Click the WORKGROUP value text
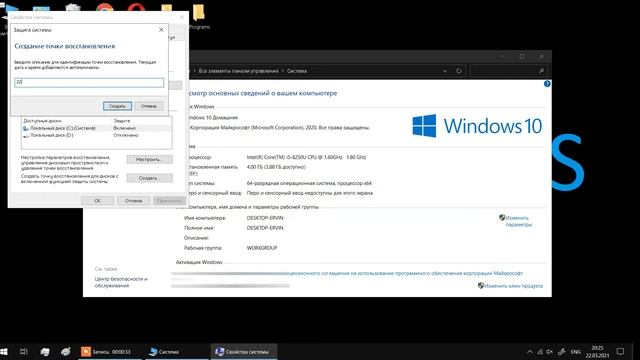This screenshot has width=640, height=360. (262, 248)
